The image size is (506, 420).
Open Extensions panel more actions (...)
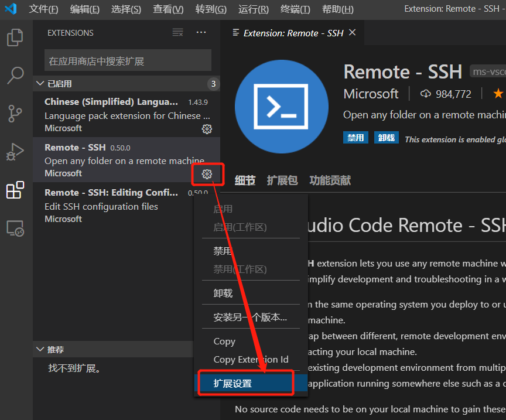pos(201,32)
